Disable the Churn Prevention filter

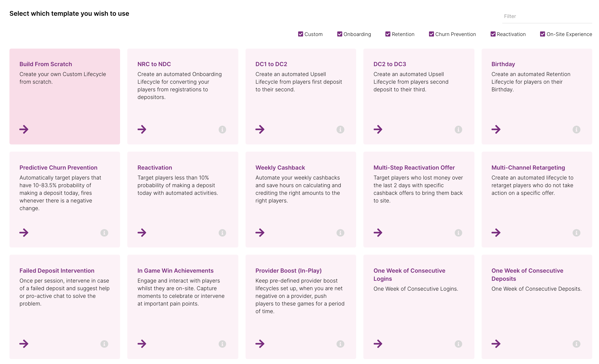coord(431,34)
